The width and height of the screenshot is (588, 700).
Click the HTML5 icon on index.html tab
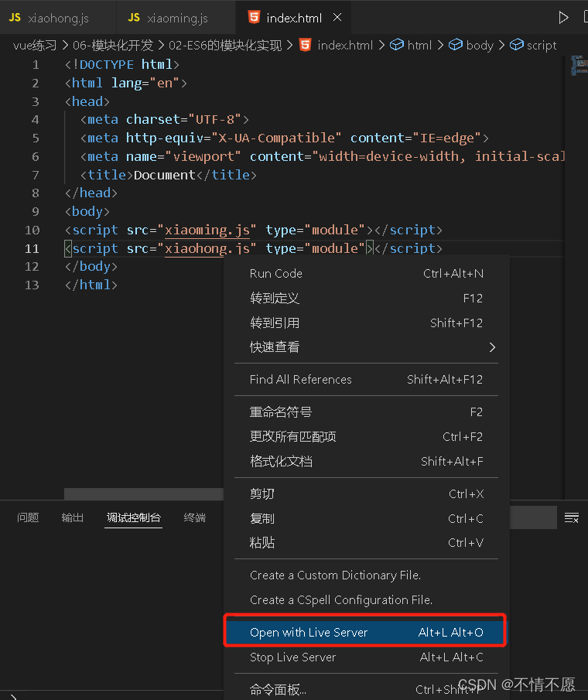coord(254,17)
